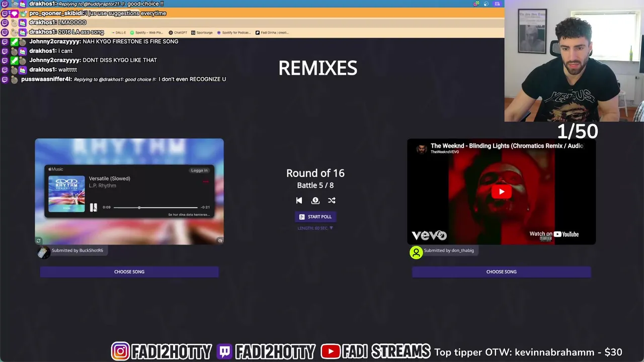Open the Blinding Lights (Chromatics Remix) video title
The height and width of the screenshot is (362, 644).
click(507, 146)
